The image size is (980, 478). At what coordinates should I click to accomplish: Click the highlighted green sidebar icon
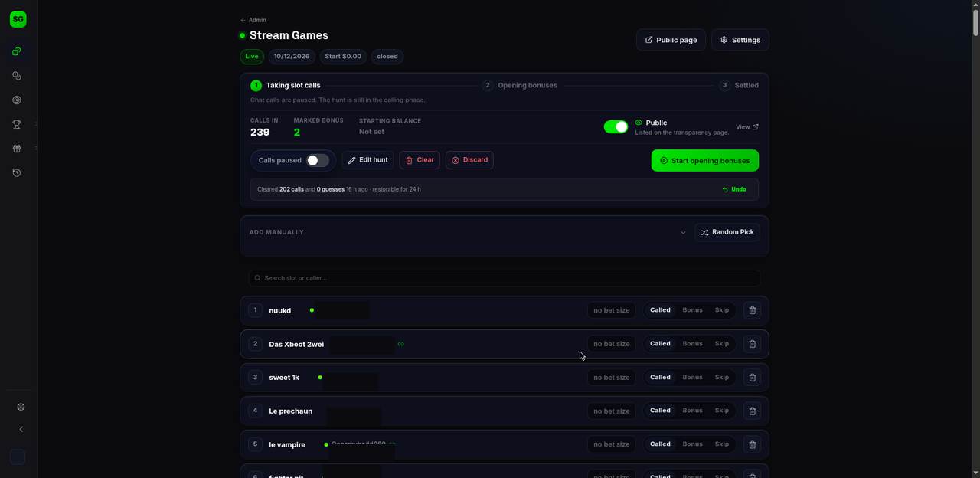point(17,51)
